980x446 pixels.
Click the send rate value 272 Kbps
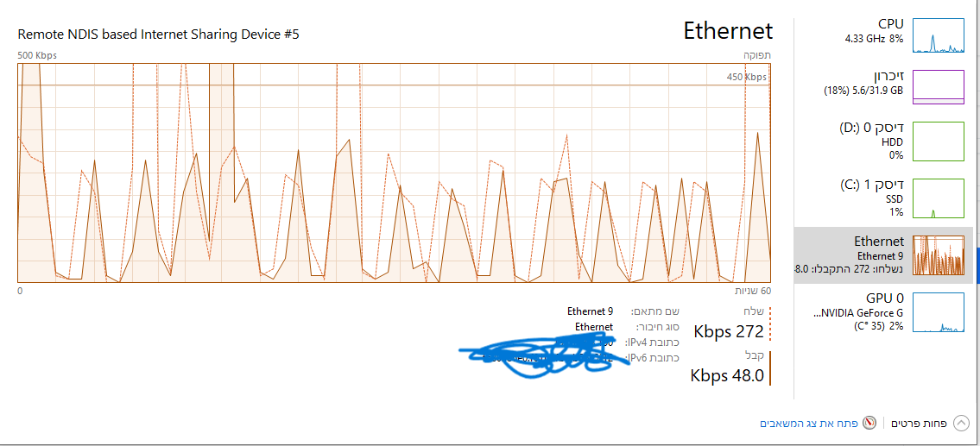pos(729,331)
